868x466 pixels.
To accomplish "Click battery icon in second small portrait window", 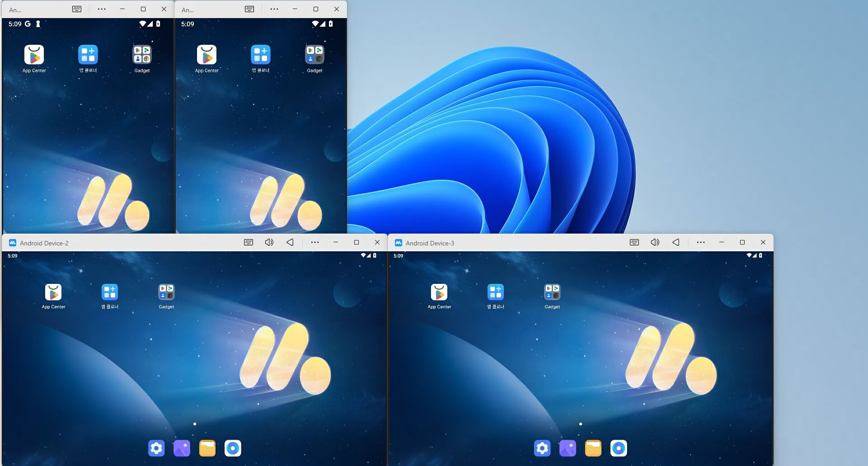I will (x=331, y=24).
